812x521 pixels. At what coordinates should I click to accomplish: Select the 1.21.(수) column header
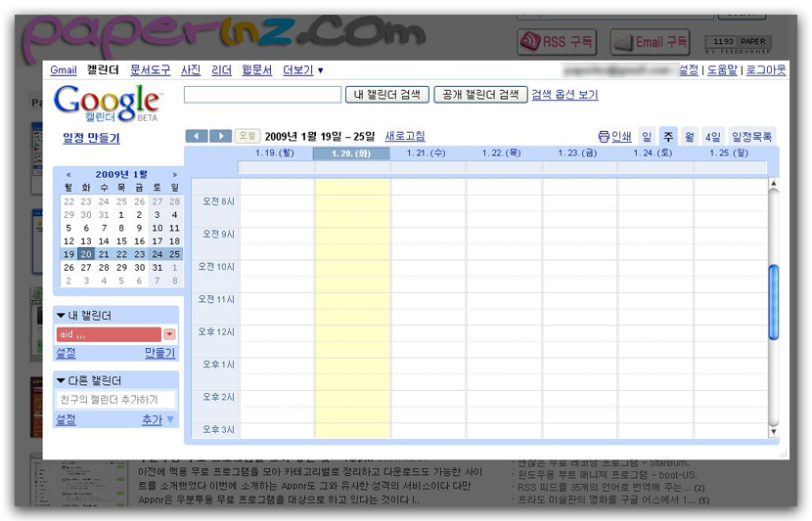(x=427, y=153)
